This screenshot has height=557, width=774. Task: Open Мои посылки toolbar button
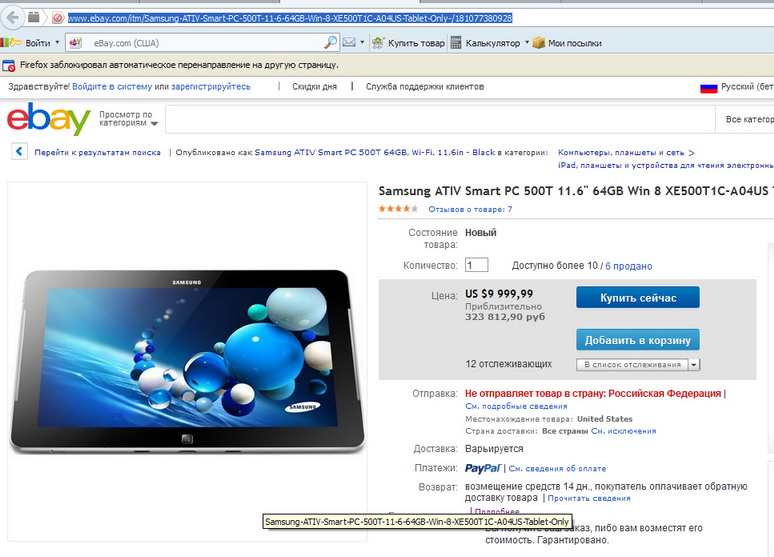point(567,43)
